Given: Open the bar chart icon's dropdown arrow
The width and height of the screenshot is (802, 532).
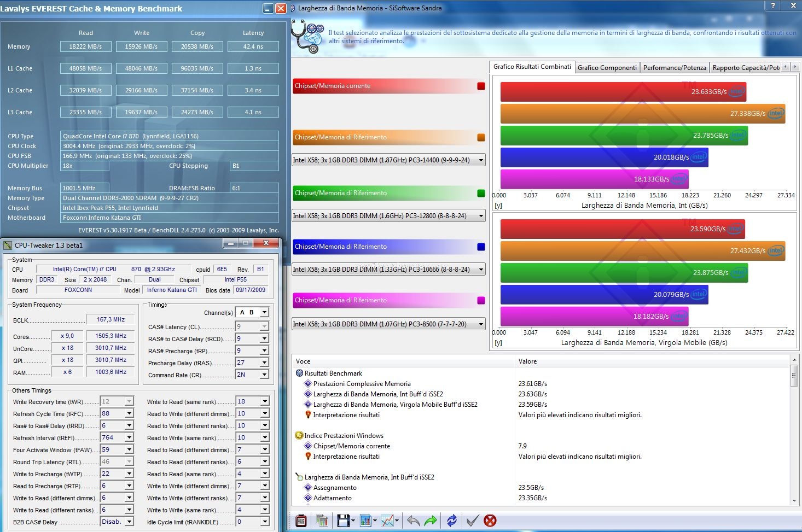Looking at the screenshot, I should click(375, 521).
